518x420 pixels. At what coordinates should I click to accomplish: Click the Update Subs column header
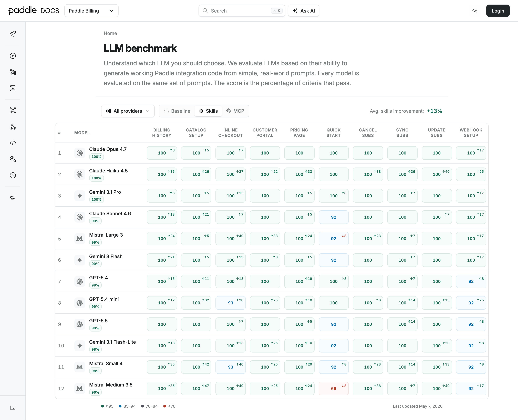(x=436, y=132)
